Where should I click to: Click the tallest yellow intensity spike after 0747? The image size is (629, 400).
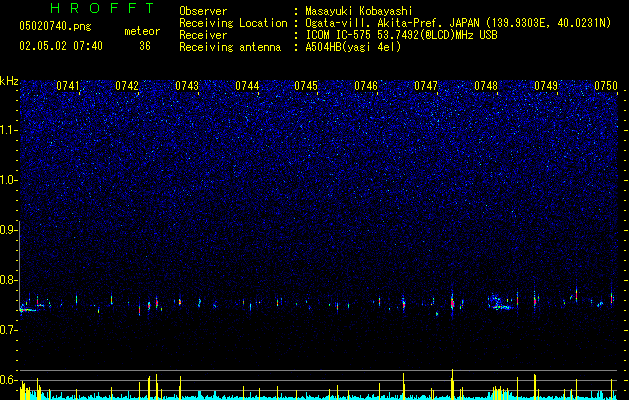[x=452, y=384]
